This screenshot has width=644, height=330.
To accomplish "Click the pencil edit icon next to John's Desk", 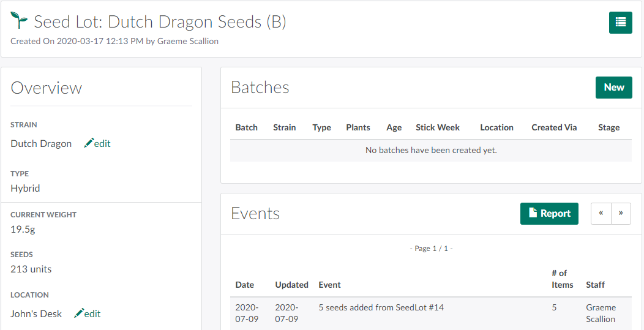I will [x=80, y=313].
